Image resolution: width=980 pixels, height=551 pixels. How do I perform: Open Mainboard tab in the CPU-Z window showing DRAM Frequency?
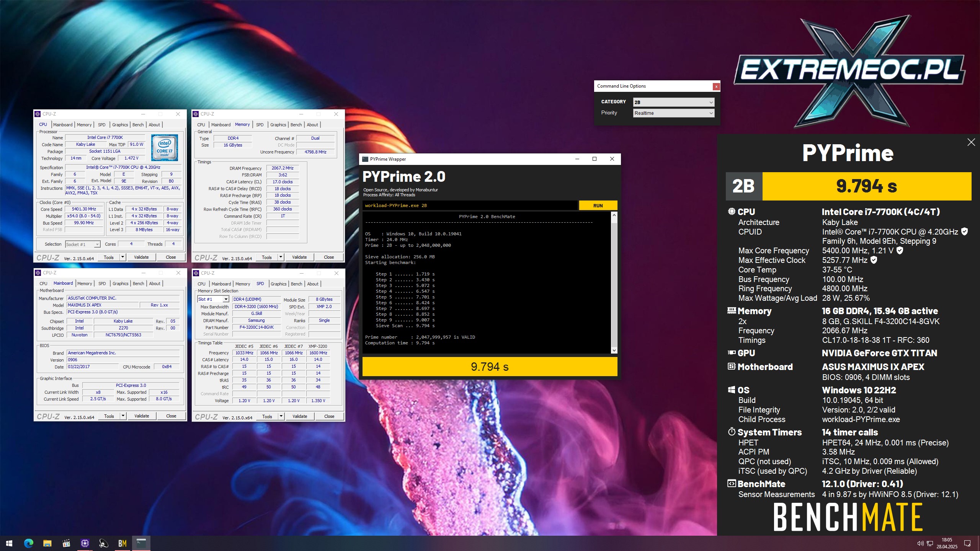(221, 125)
